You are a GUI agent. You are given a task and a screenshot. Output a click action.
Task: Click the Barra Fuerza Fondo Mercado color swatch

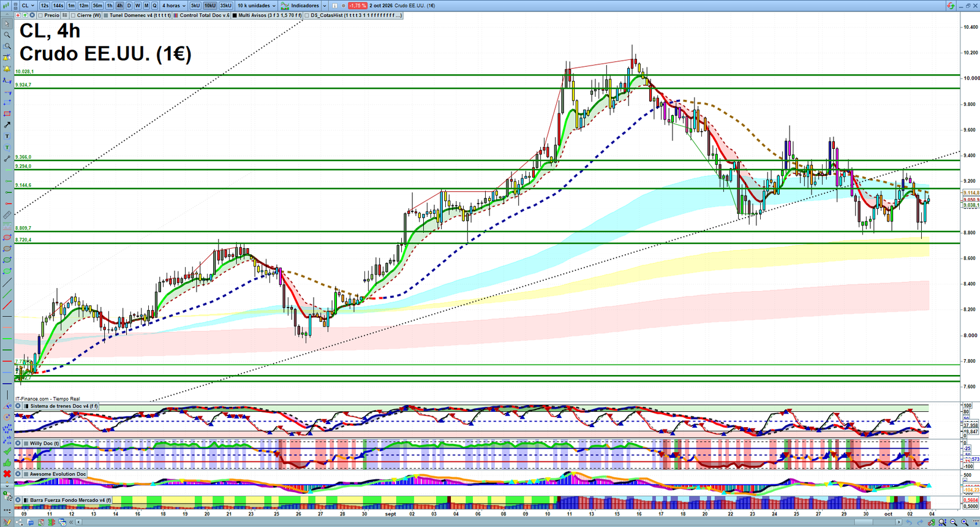26,500
